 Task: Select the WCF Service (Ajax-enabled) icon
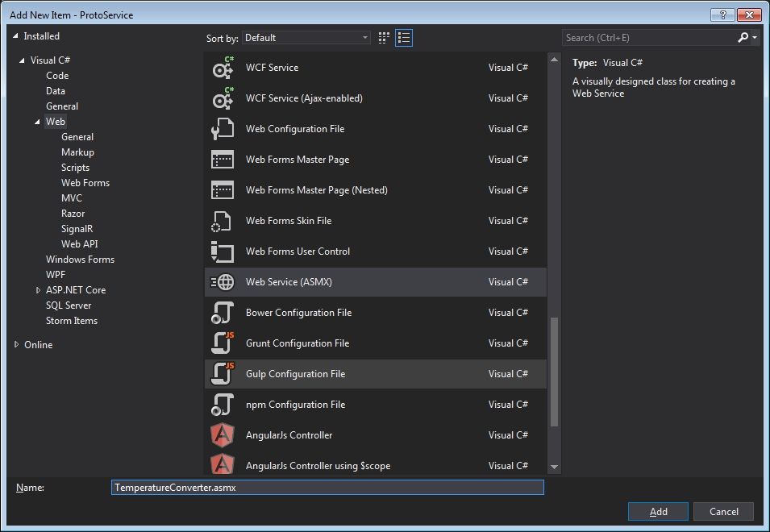click(223, 98)
